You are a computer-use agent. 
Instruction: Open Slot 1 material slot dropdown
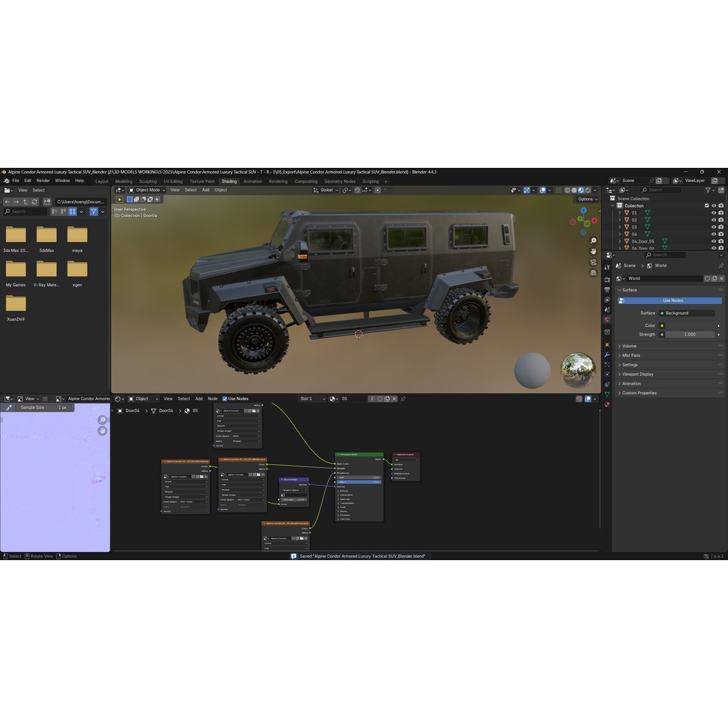(312, 399)
